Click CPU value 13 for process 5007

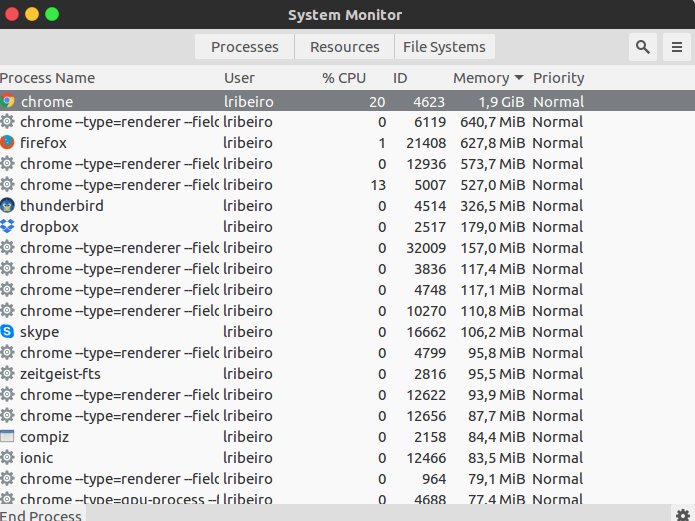click(x=378, y=184)
